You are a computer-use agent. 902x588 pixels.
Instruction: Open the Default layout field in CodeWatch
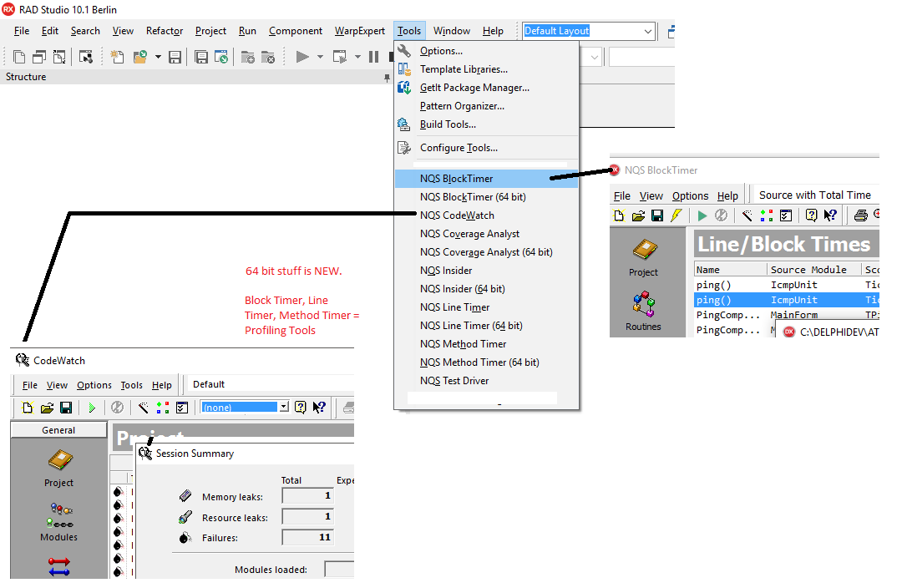tap(271, 384)
